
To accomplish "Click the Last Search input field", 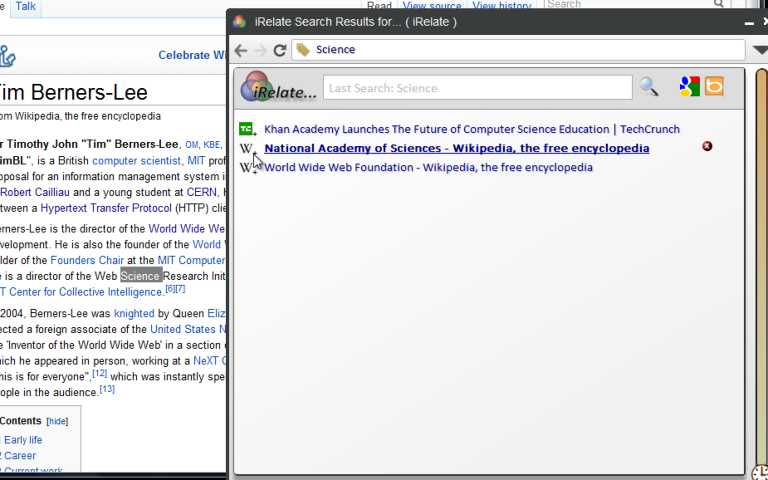I will (x=478, y=88).
